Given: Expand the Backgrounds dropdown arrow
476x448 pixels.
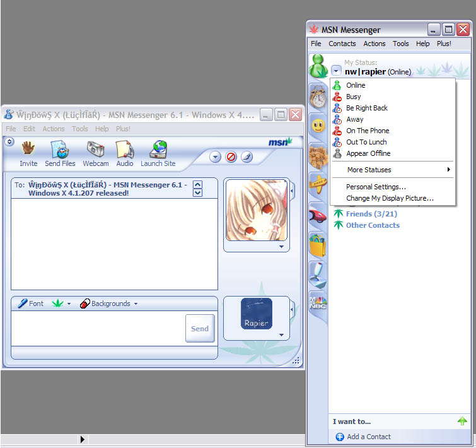Looking at the screenshot, I should click(136, 304).
